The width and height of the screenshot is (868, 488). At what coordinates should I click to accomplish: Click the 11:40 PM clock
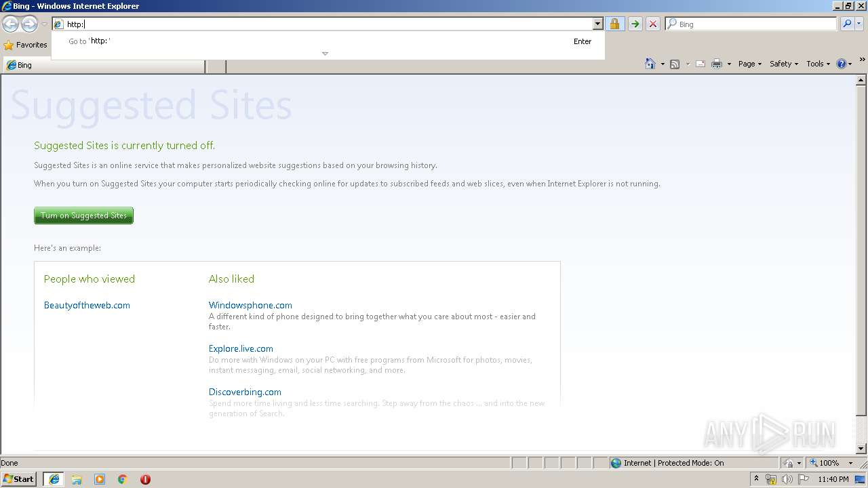click(x=833, y=479)
